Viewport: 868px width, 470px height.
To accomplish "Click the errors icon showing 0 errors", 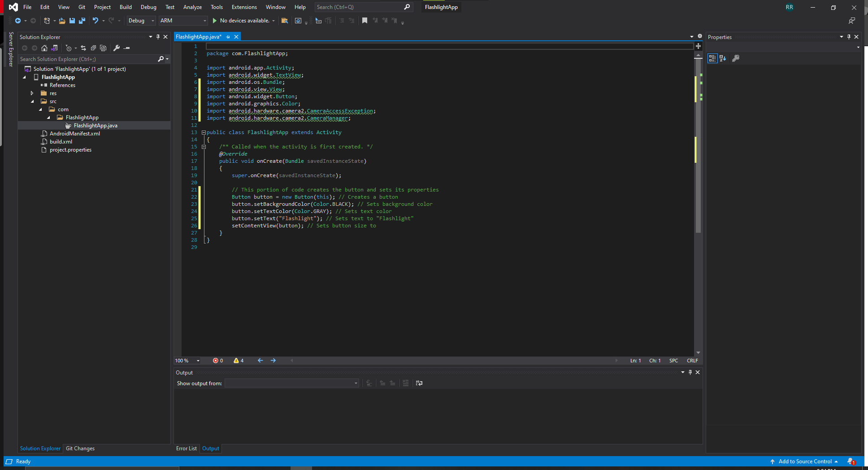I will click(x=218, y=360).
